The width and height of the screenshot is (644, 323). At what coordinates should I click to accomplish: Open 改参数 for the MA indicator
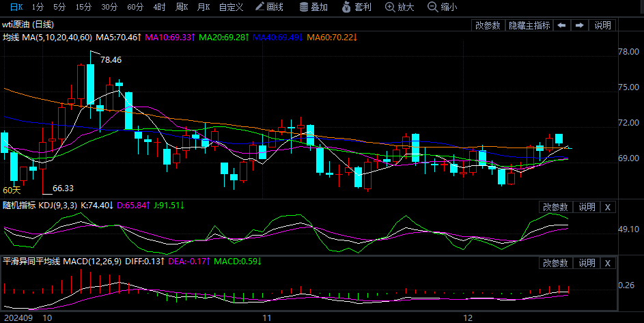click(488, 25)
